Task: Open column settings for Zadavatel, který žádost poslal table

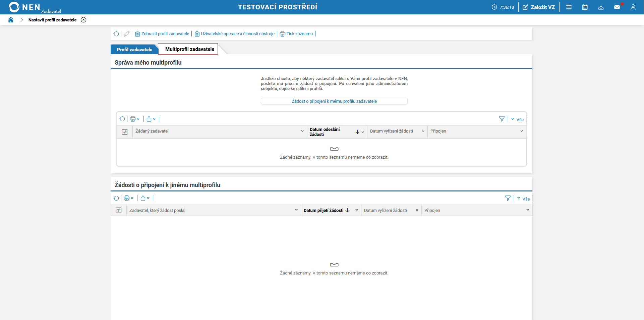Action: (x=119, y=210)
